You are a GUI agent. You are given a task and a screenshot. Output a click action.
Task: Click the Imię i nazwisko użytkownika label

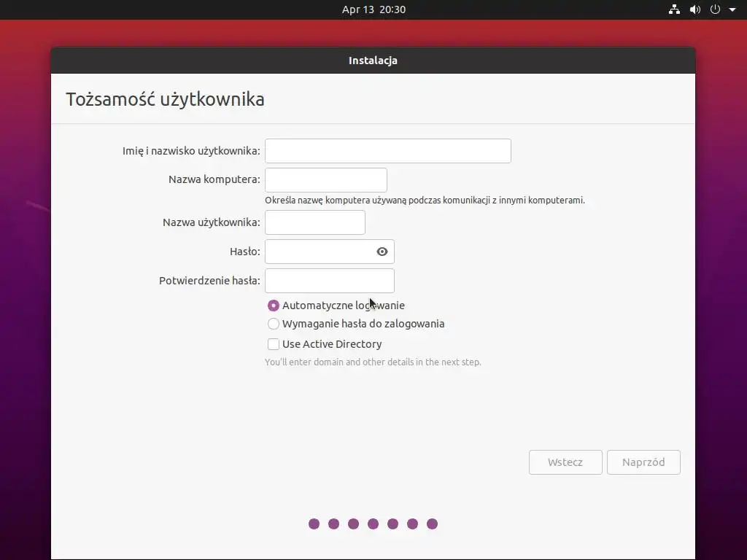(x=191, y=151)
